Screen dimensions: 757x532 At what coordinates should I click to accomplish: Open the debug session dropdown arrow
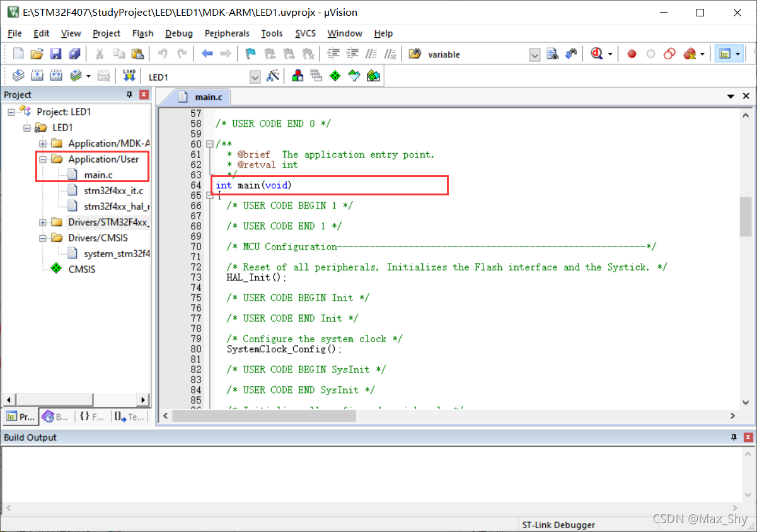[610, 55]
